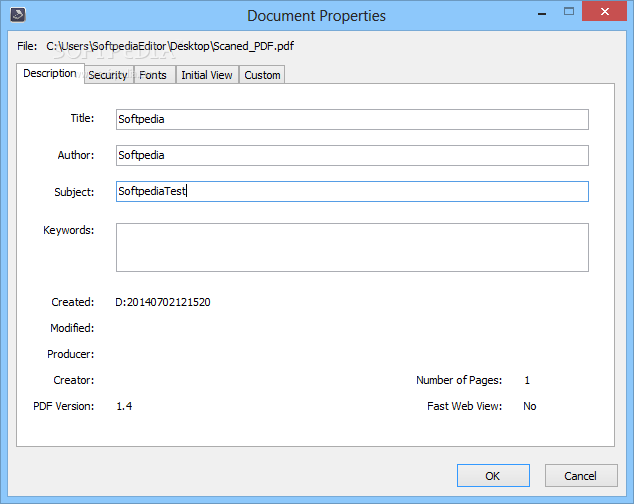This screenshot has height=504, width=634.
Task: Click the Fast Web View value No
Action: 530,406
